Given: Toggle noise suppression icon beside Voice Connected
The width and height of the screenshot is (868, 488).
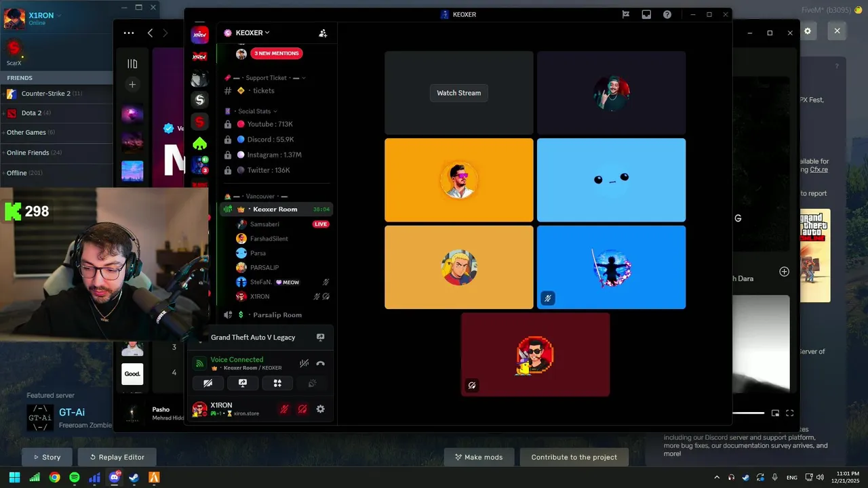Looking at the screenshot, I should (304, 364).
